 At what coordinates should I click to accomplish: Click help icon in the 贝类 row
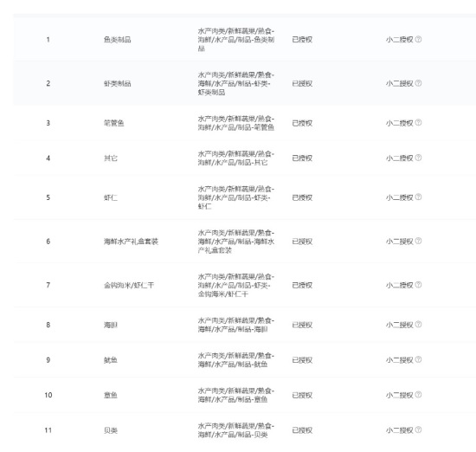pyautogui.click(x=418, y=429)
